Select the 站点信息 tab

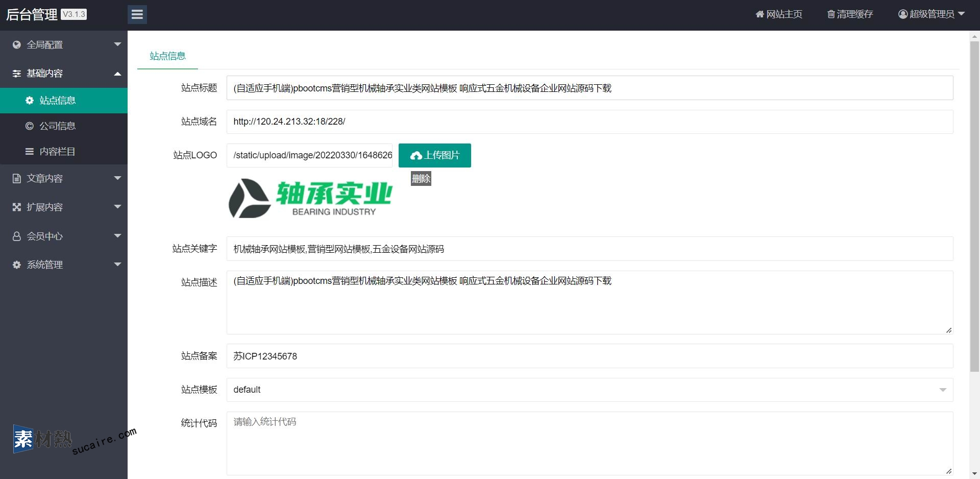point(167,56)
